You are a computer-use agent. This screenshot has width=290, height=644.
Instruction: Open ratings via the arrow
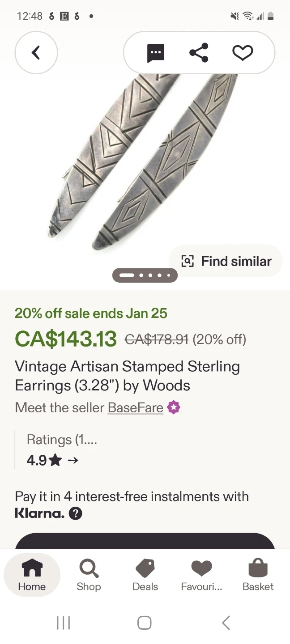[x=73, y=460]
